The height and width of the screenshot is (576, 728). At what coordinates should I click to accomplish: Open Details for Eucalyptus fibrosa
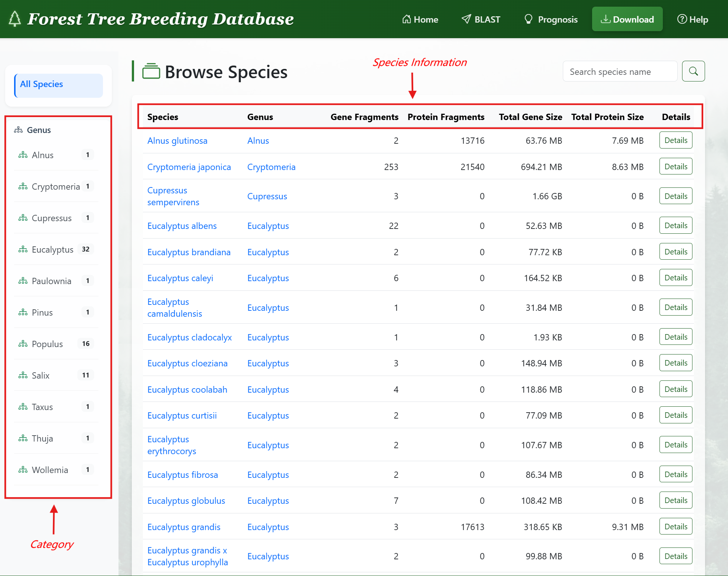click(x=676, y=474)
